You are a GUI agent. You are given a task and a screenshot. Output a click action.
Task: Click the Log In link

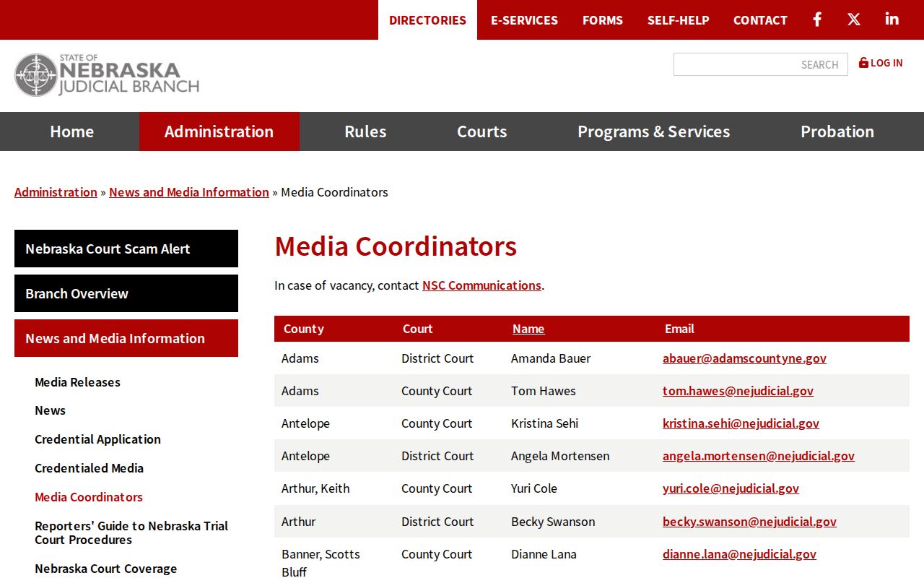(886, 63)
